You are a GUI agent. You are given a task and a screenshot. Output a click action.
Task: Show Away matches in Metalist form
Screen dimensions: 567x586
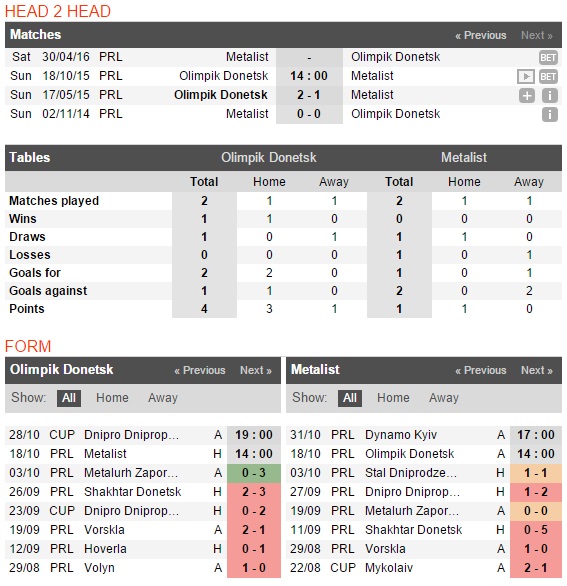coord(444,398)
